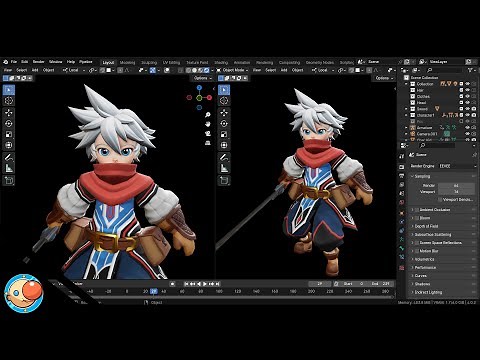Hide the Clothes collection in viewport
480x360 pixels.
[468, 96]
